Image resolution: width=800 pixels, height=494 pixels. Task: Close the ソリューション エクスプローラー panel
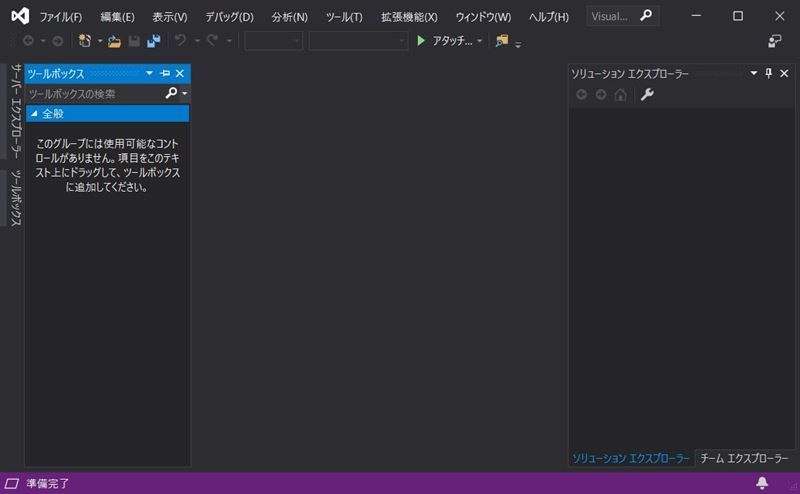(x=784, y=73)
